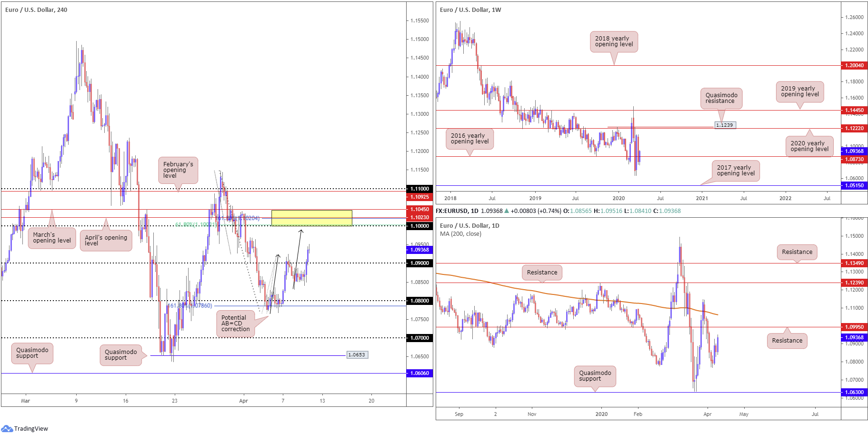Select the daily chart Quasimodo support callout

pyautogui.click(x=595, y=376)
